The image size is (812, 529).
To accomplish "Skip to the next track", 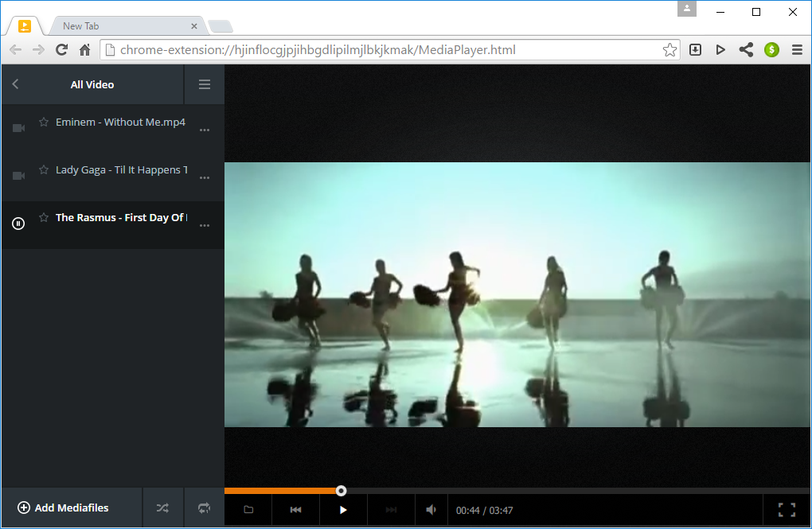I will 391,510.
